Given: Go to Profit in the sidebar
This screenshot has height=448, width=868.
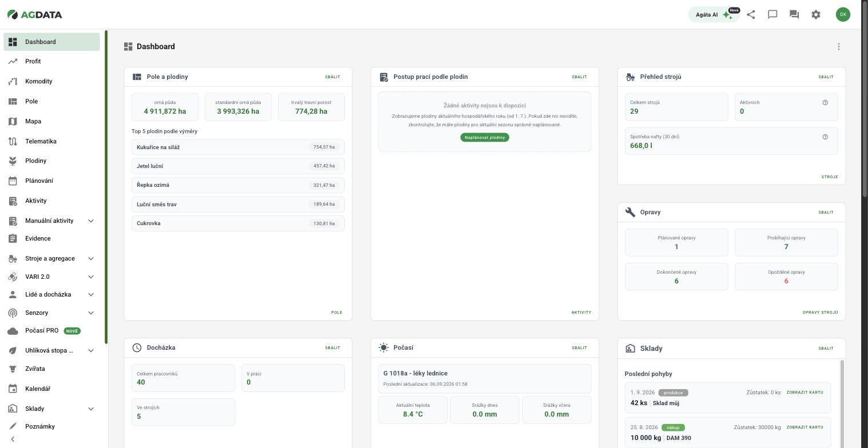Looking at the screenshot, I should pyautogui.click(x=52, y=61).
